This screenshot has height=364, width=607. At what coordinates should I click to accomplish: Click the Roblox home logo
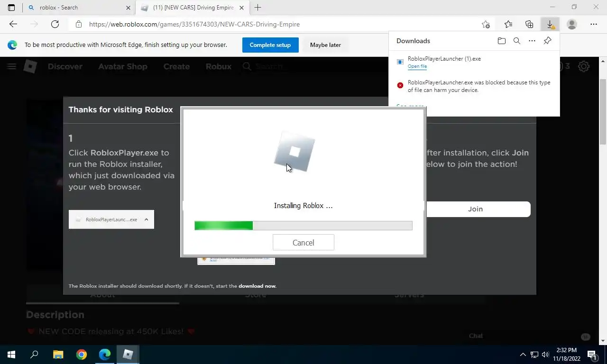(30, 66)
